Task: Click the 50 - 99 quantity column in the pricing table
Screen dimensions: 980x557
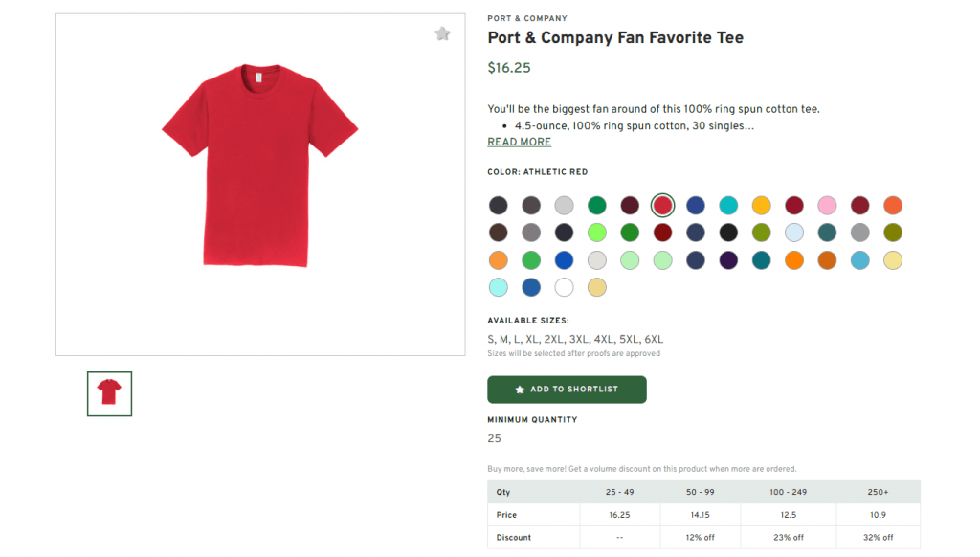Action: (x=700, y=491)
